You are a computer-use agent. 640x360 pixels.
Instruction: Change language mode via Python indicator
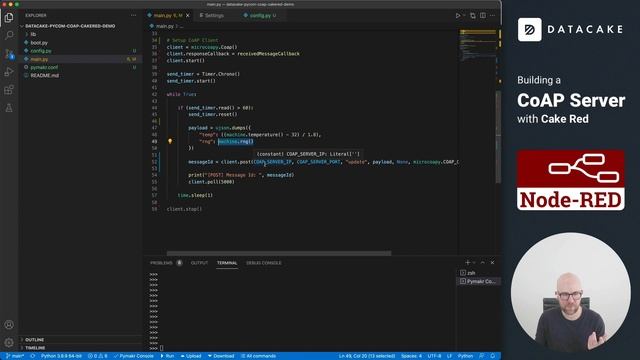(x=465, y=356)
